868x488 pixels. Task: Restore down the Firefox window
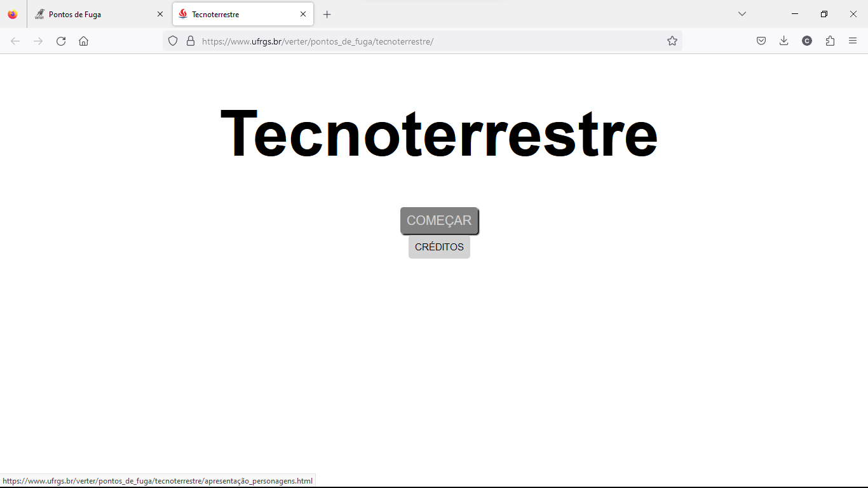pyautogui.click(x=824, y=14)
